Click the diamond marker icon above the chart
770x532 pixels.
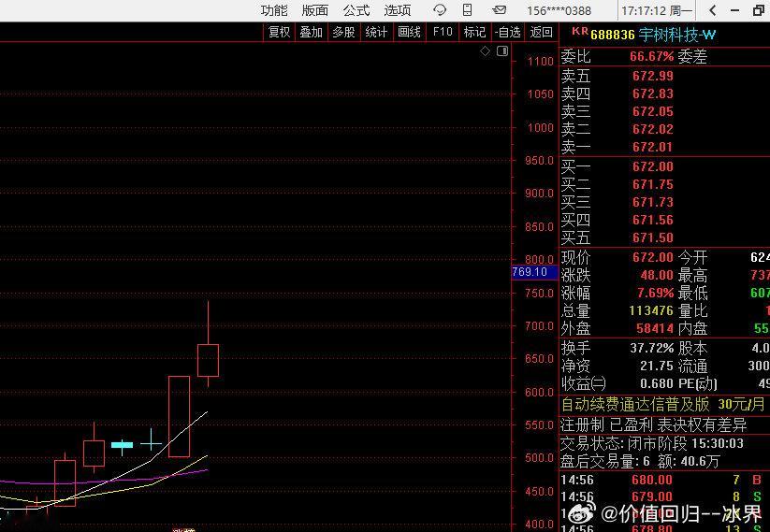pyautogui.click(x=486, y=51)
